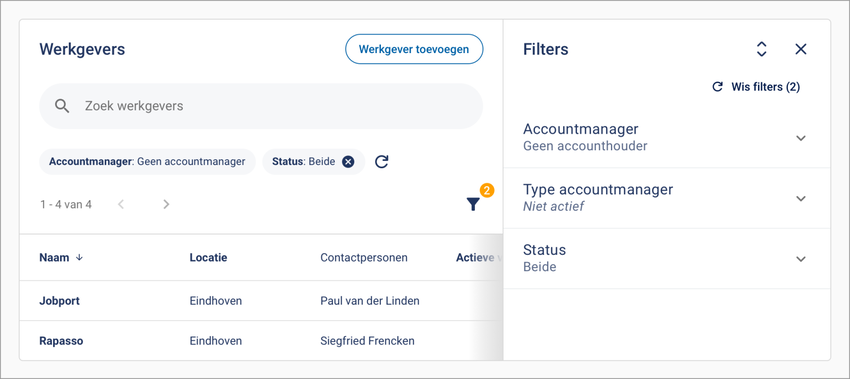Click the Zoek werkgevers search field
This screenshot has width=850, height=379.
click(x=261, y=106)
